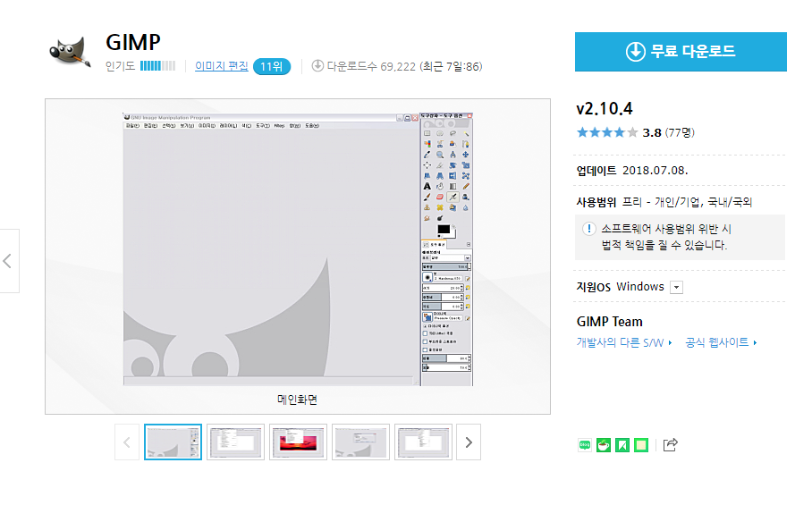Select the third thumbnail with red image
This screenshot has height=505, width=812.
(x=299, y=442)
